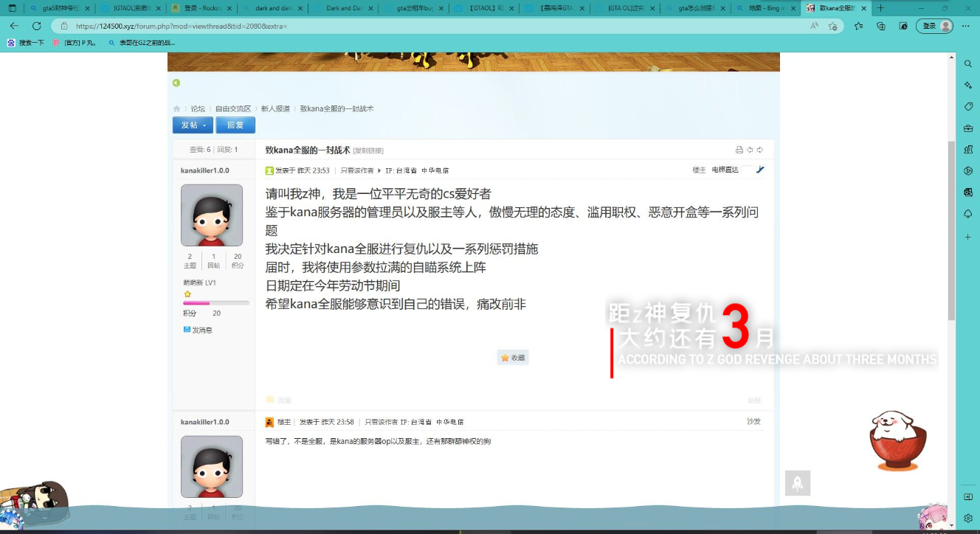Image resolution: width=980 pixels, height=534 pixels.
Task: Click the first post's kanakiller1.0.0 avatar
Action: (x=212, y=215)
